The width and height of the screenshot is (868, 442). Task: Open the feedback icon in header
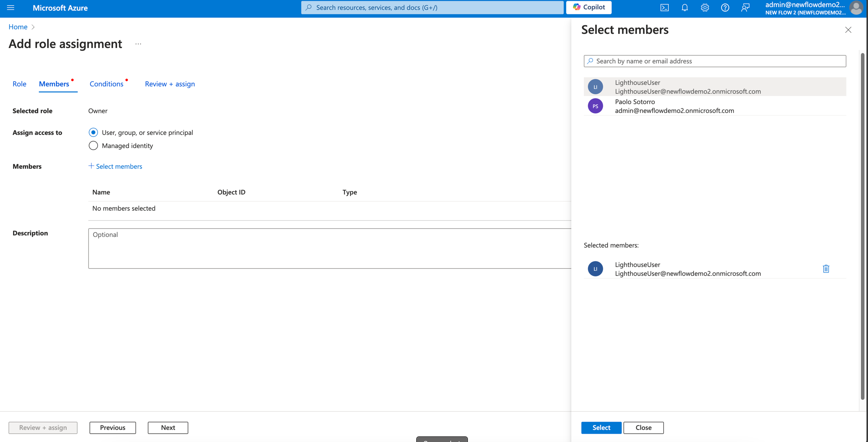click(745, 8)
